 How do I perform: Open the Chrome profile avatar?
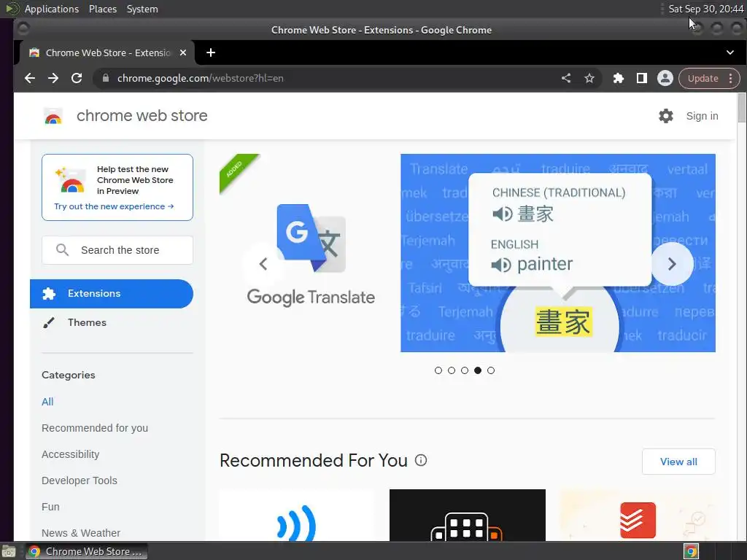click(x=665, y=78)
